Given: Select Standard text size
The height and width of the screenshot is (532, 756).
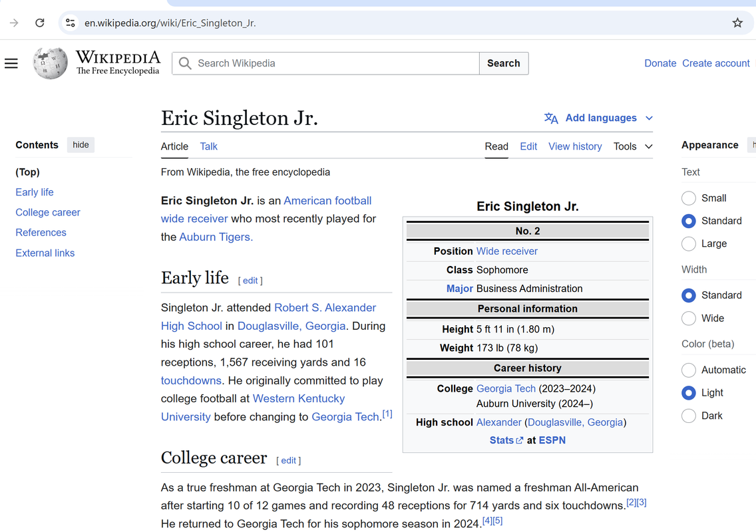Looking at the screenshot, I should [x=689, y=221].
